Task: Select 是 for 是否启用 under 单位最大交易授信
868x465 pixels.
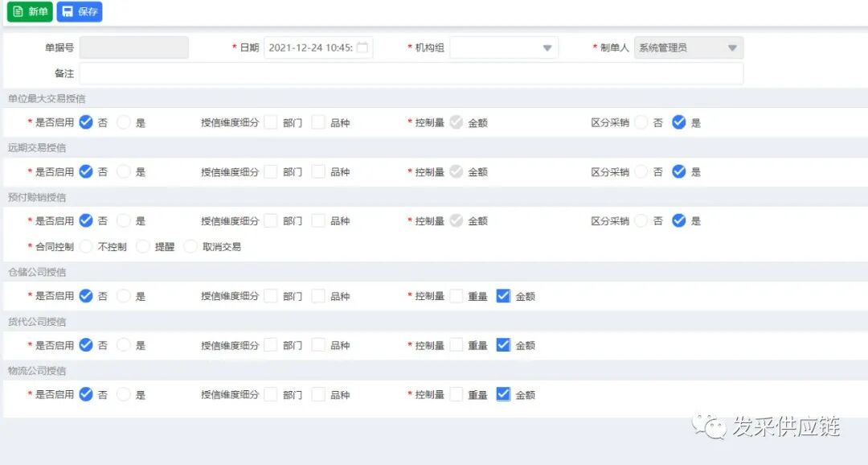Action: 122,122
